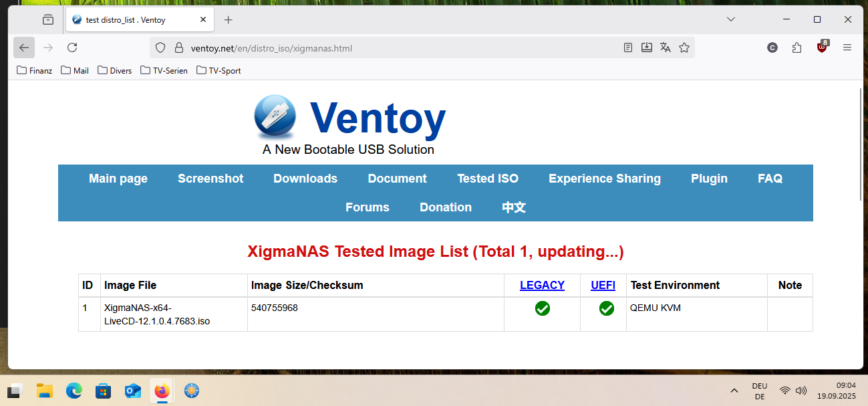Screen dimensions: 868x406
Task: Open the Document menu item
Action: coord(397,179)
